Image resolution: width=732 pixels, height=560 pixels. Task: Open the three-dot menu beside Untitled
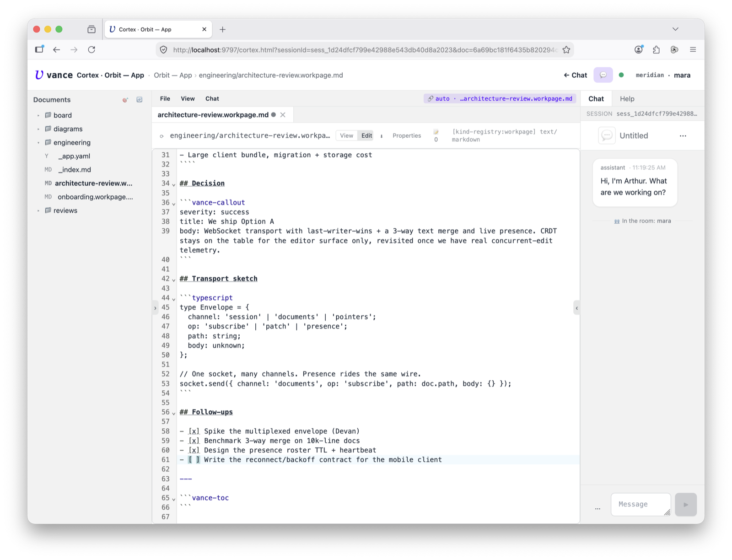pos(683,136)
